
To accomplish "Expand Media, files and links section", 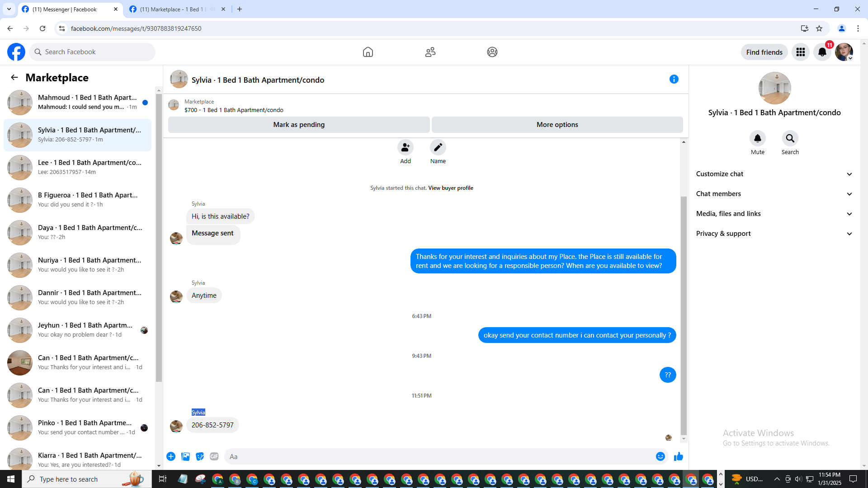I will coord(774,214).
